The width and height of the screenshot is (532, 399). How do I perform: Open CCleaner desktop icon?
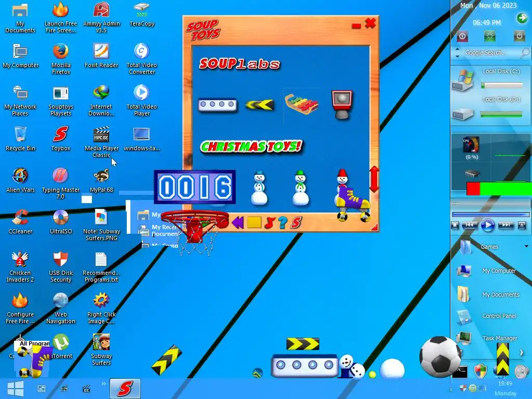[x=20, y=221]
